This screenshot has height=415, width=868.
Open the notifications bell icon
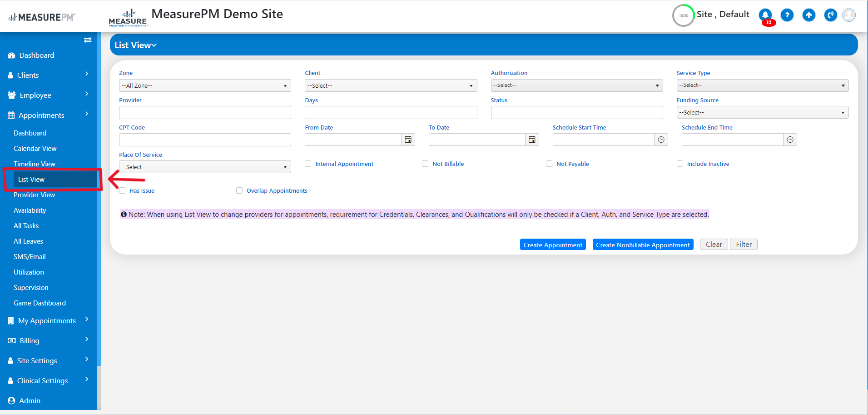coord(765,15)
